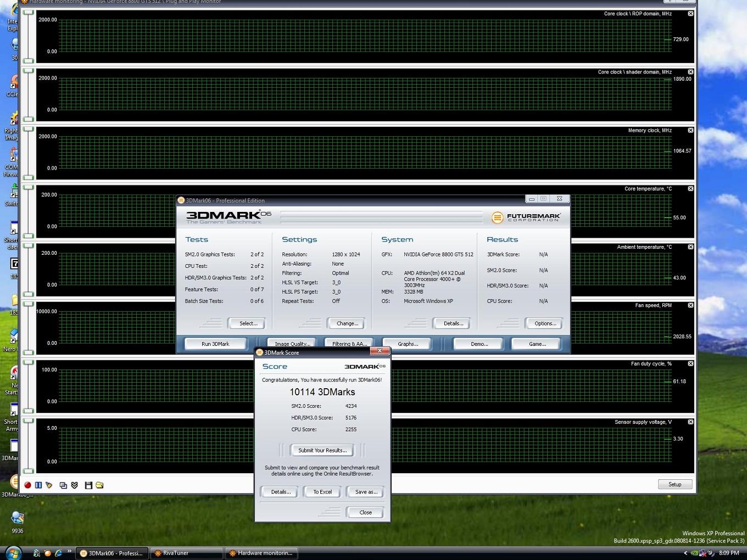Launch Game... in 3DMark06
This screenshot has width=747, height=560.
click(537, 344)
